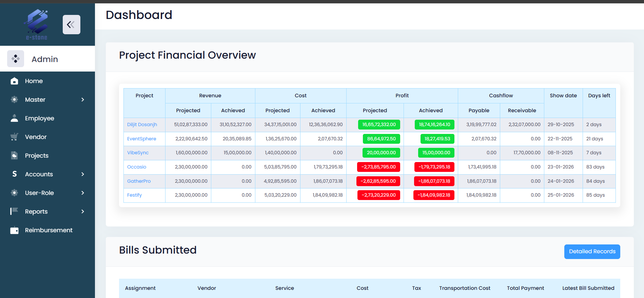The height and width of the screenshot is (298, 644).
Task: Go to the Employee menu item
Action: (x=39, y=118)
